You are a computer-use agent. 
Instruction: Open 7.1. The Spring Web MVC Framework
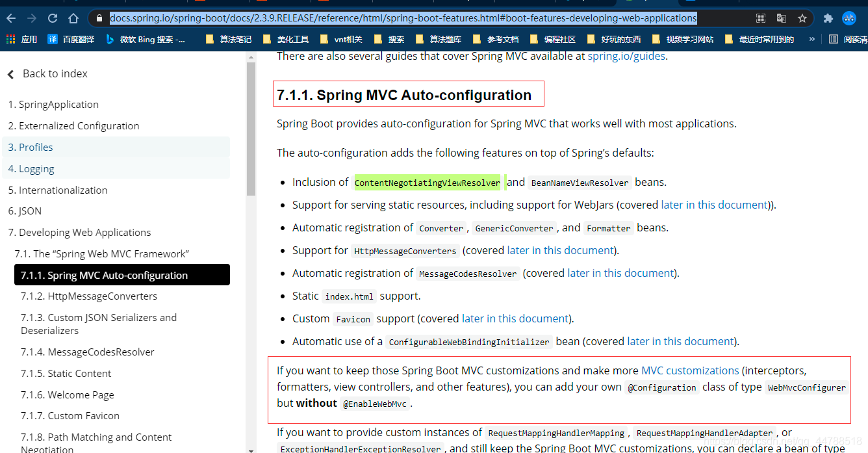click(102, 254)
